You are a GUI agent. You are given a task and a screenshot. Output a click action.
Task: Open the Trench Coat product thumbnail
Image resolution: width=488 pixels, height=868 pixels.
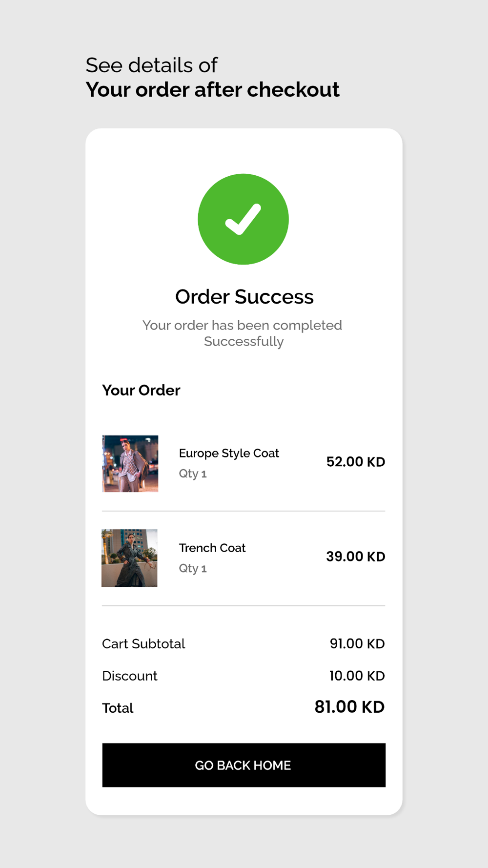pyautogui.click(x=129, y=558)
